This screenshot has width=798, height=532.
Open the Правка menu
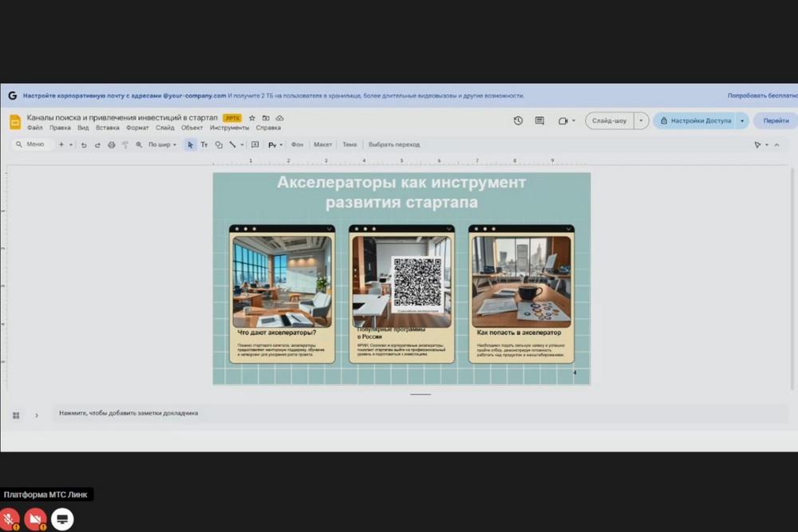click(x=60, y=128)
